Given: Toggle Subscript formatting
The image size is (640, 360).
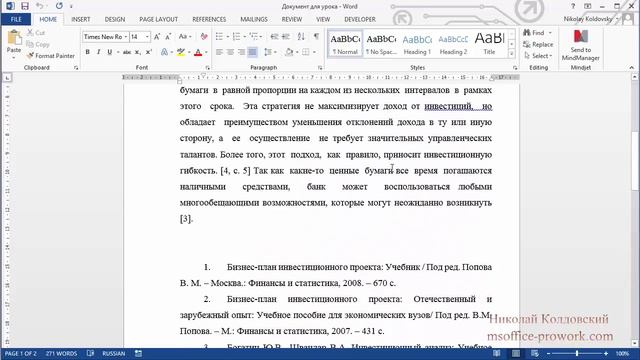Looking at the screenshot, I should 138,52.
